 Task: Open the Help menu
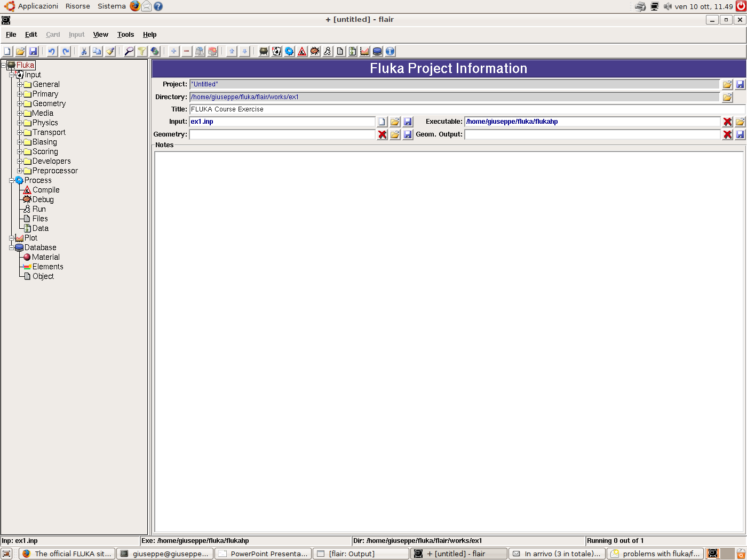(150, 35)
